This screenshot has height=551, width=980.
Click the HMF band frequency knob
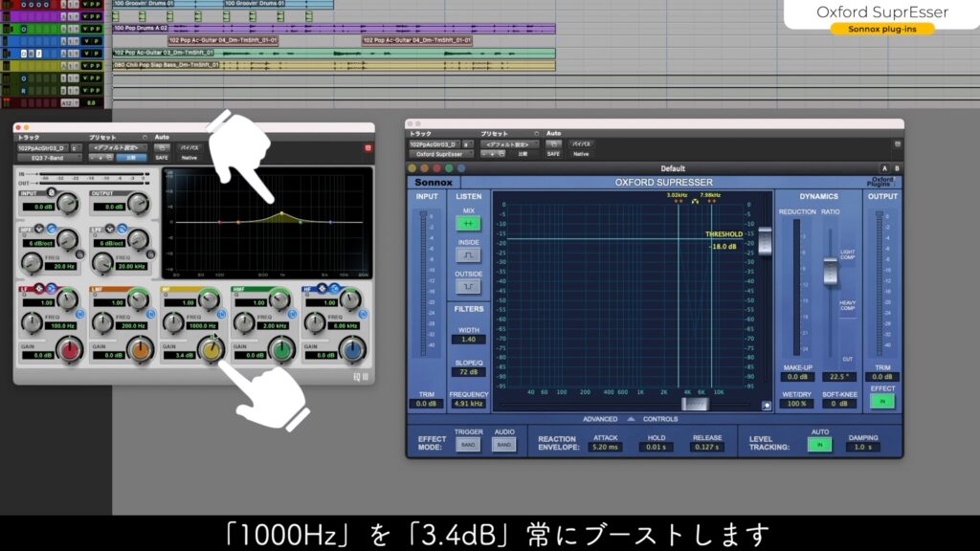pos(244,323)
